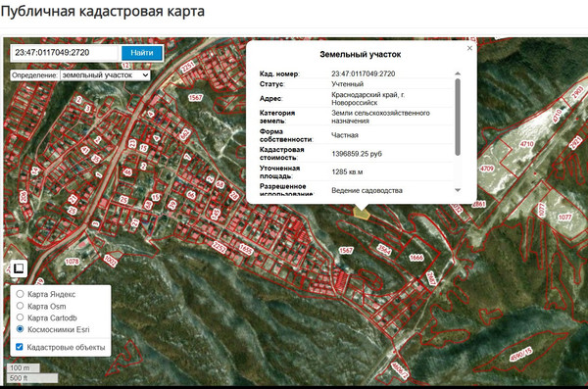Click the popup vertical scrollbar thumb

[458, 117]
